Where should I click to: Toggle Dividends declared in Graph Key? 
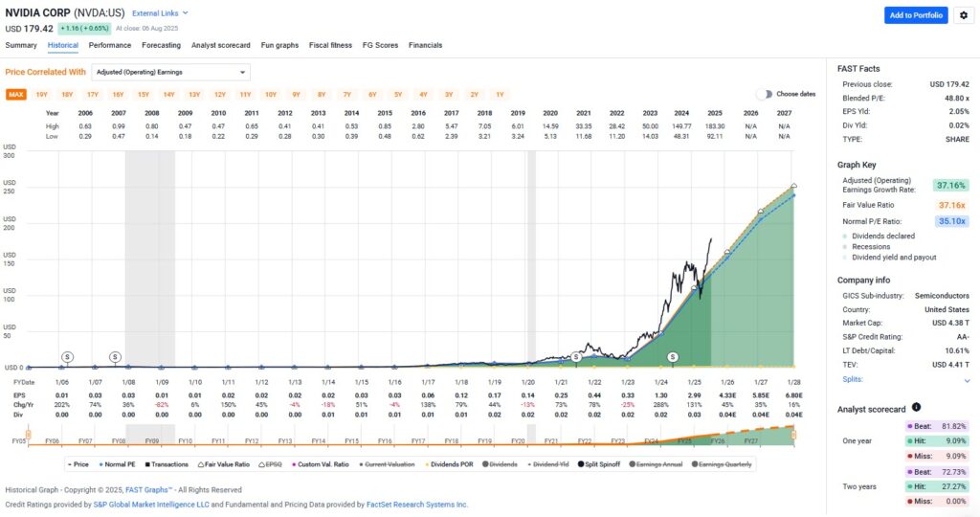879,236
